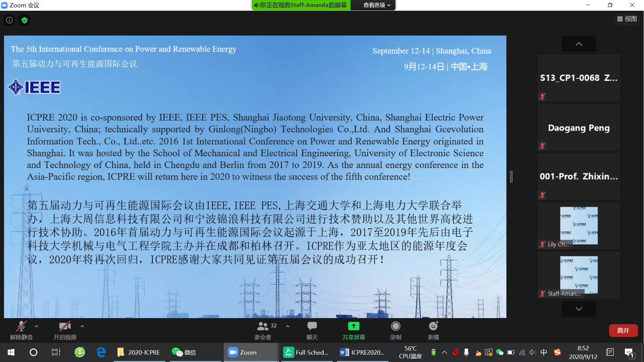Viewport: 644px width, 362px height.
Task: Click Sogou input S tray icon
Action: (557, 352)
